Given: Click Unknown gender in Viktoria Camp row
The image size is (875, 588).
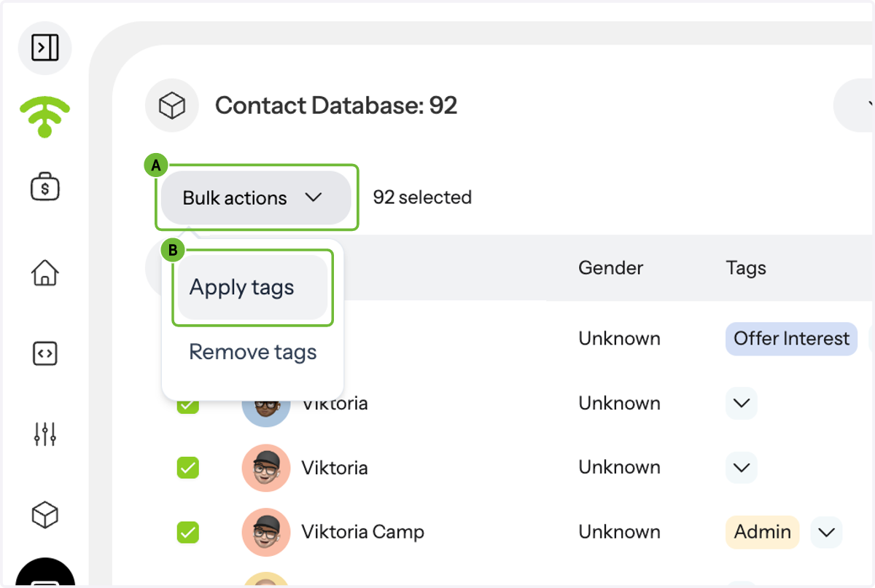Looking at the screenshot, I should [620, 532].
